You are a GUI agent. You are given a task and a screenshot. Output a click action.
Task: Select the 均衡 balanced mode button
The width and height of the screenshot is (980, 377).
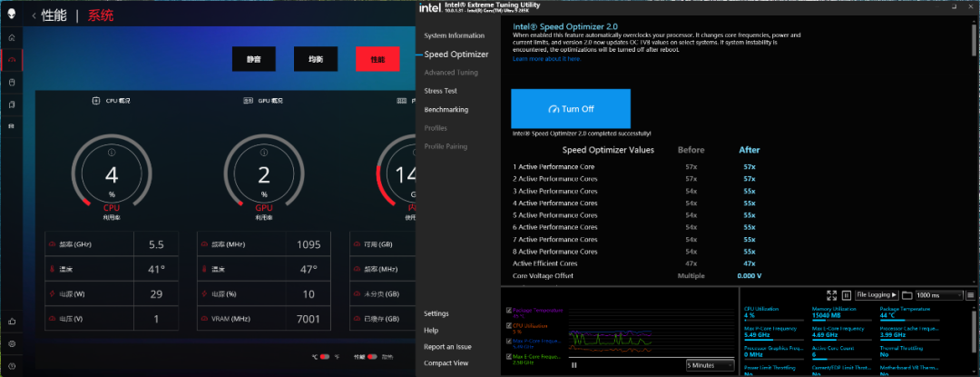(x=316, y=59)
